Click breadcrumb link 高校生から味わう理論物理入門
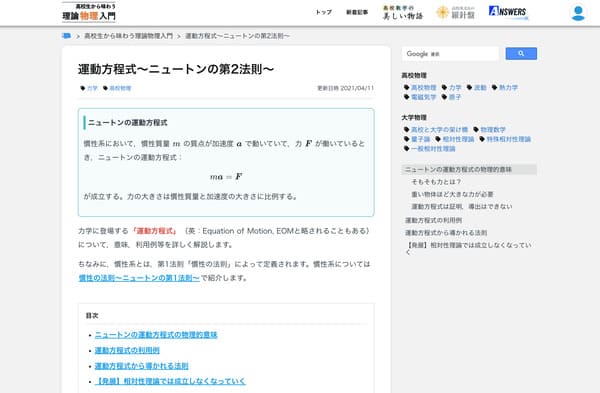Viewport: 600px width, 393px height. pyautogui.click(x=129, y=36)
